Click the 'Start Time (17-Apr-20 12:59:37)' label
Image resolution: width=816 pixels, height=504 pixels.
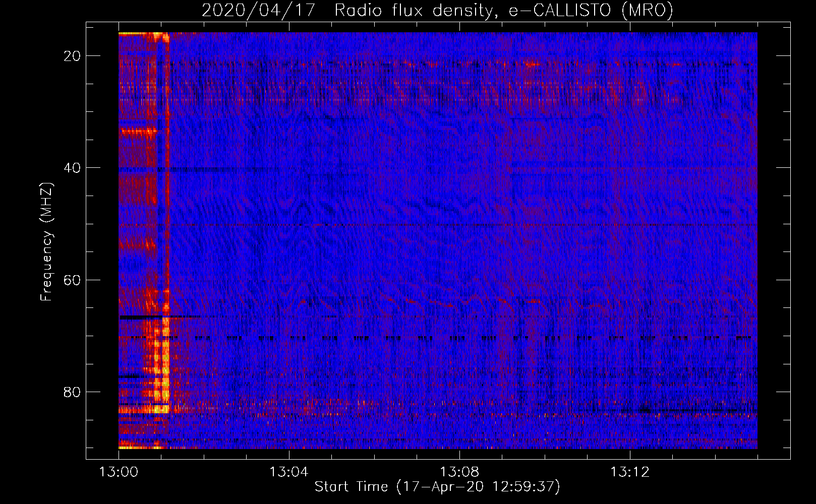tap(437, 487)
